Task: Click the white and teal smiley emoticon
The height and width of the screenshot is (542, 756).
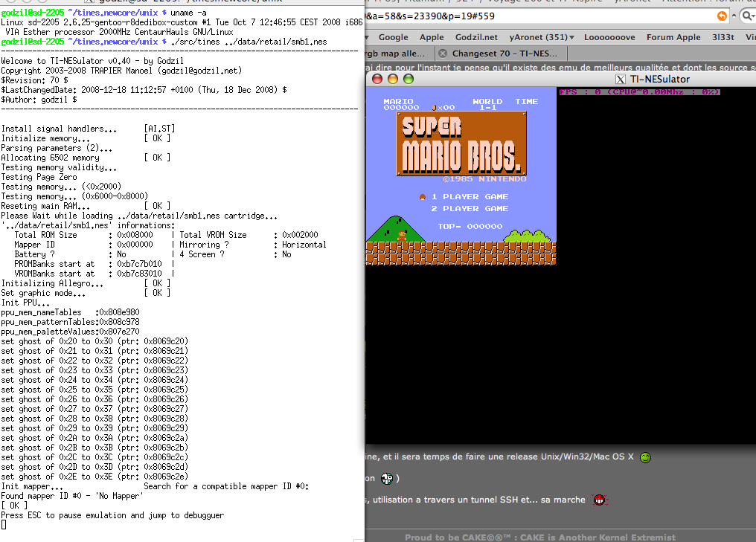Action: [386, 479]
